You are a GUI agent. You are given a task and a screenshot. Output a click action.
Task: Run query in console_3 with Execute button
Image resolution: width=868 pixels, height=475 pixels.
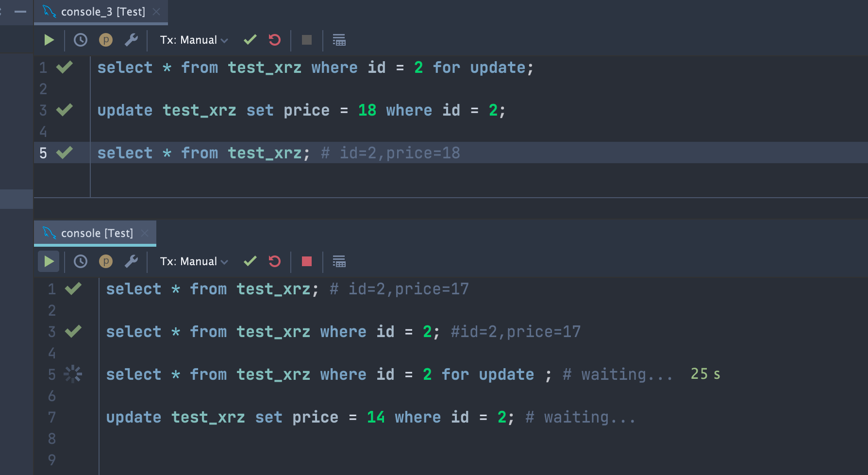49,40
